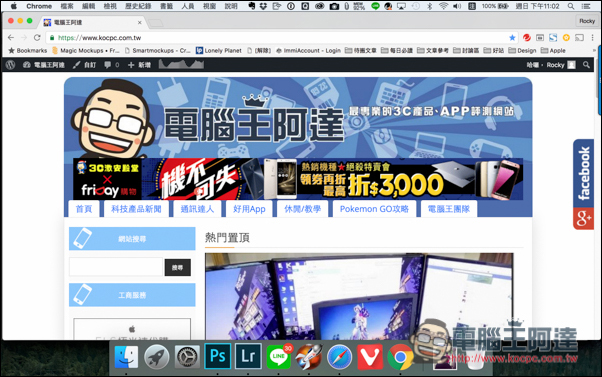
Task: Open the 檔案 menu
Action: coord(67,6)
